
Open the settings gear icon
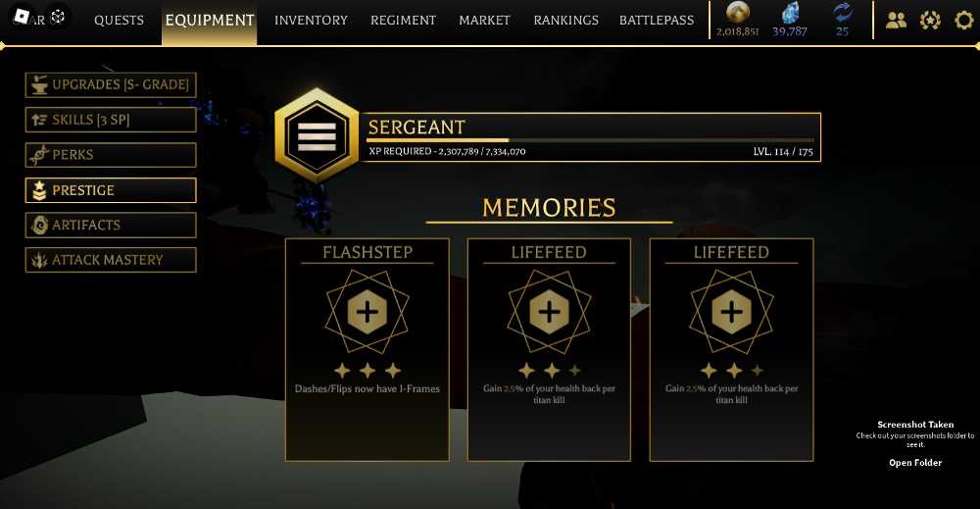point(963,20)
